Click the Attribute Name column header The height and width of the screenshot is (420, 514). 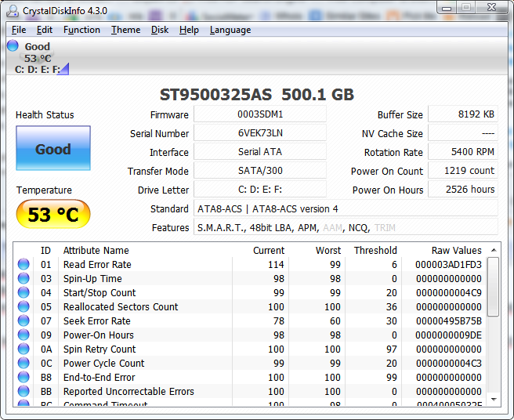tap(96, 250)
